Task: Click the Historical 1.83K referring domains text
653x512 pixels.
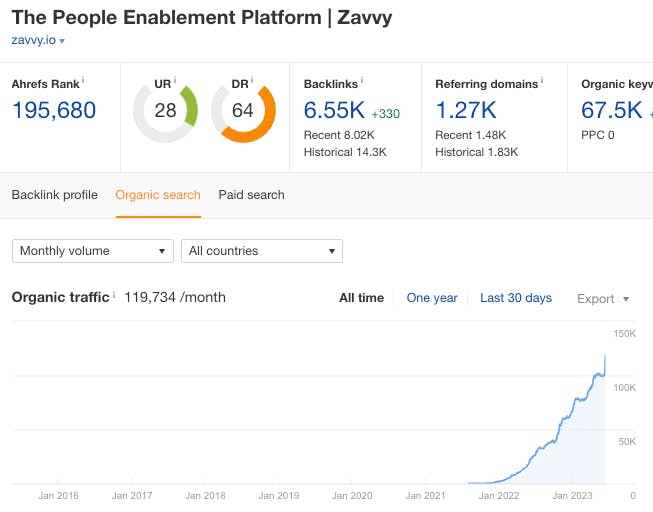Action: (477, 152)
